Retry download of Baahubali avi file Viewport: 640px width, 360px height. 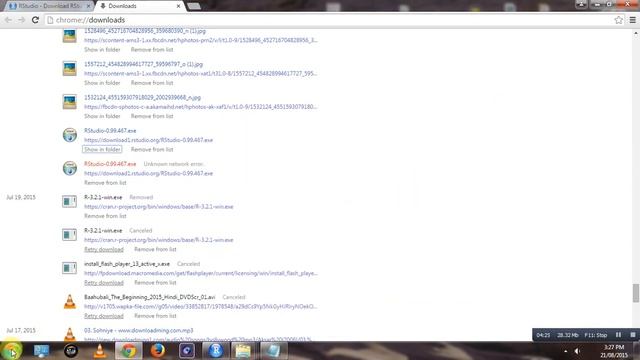click(x=104, y=316)
